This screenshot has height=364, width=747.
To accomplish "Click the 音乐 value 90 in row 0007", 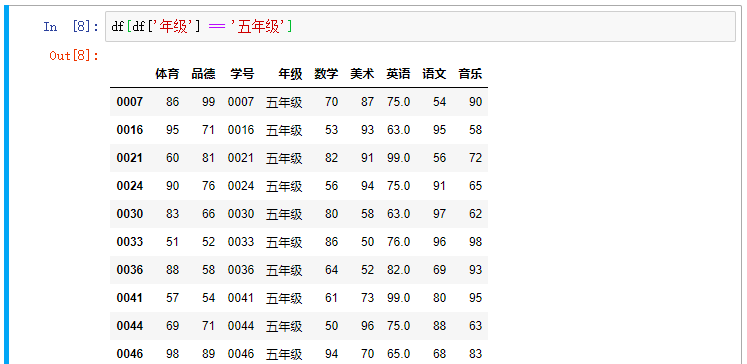I will pos(475,101).
